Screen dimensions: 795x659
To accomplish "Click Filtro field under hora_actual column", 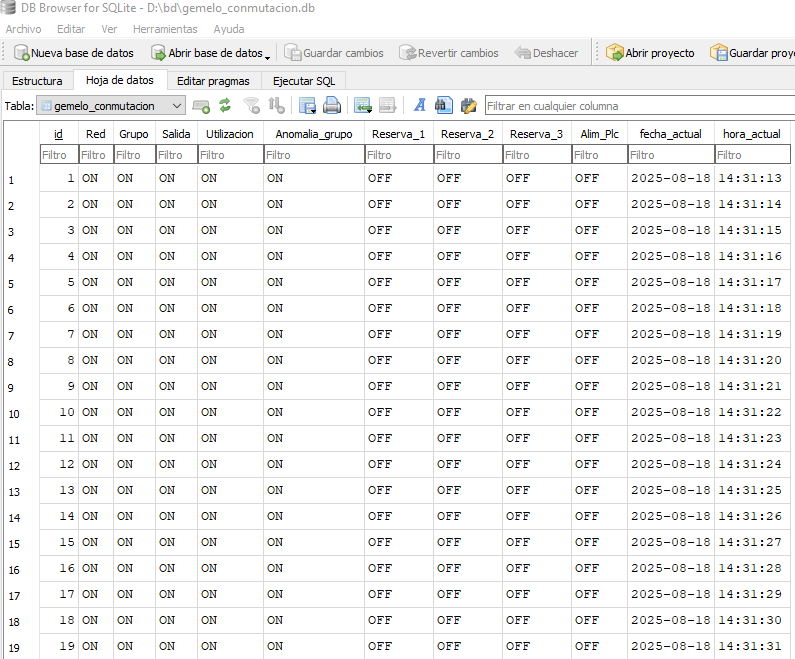I will click(x=752, y=155).
